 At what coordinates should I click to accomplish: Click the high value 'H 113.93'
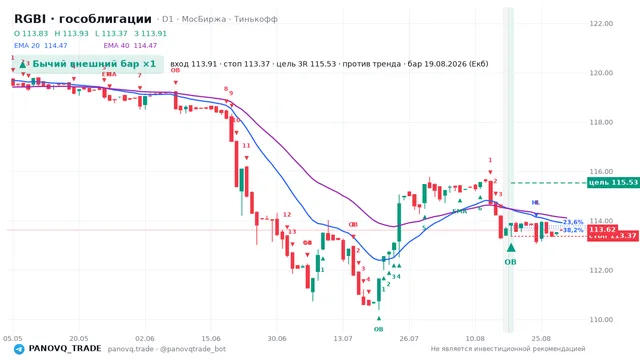tap(71, 33)
